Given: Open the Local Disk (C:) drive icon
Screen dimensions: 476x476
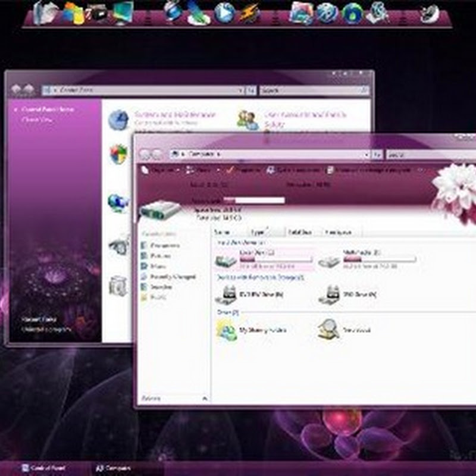Looking at the screenshot, I should tap(226, 260).
